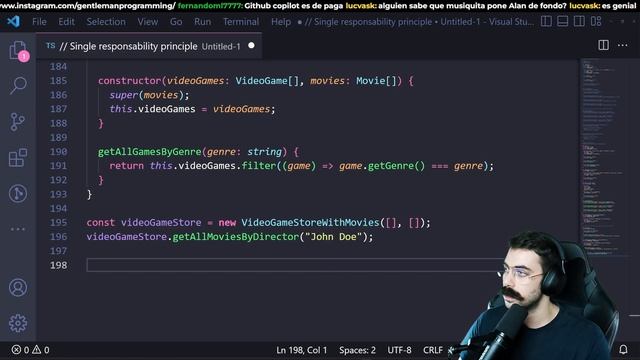Image resolution: width=640 pixels, height=360 pixels.
Task: Click line number 190 in gutter
Action: point(58,152)
